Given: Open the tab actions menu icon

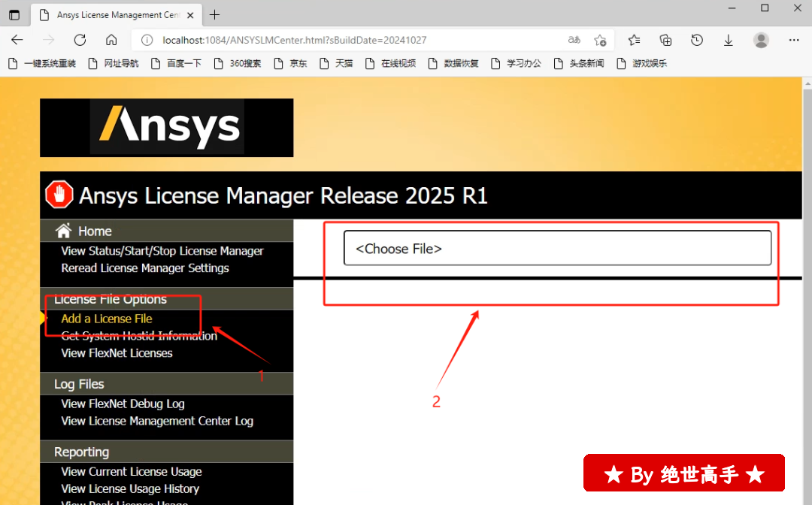Looking at the screenshot, I should (14, 14).
